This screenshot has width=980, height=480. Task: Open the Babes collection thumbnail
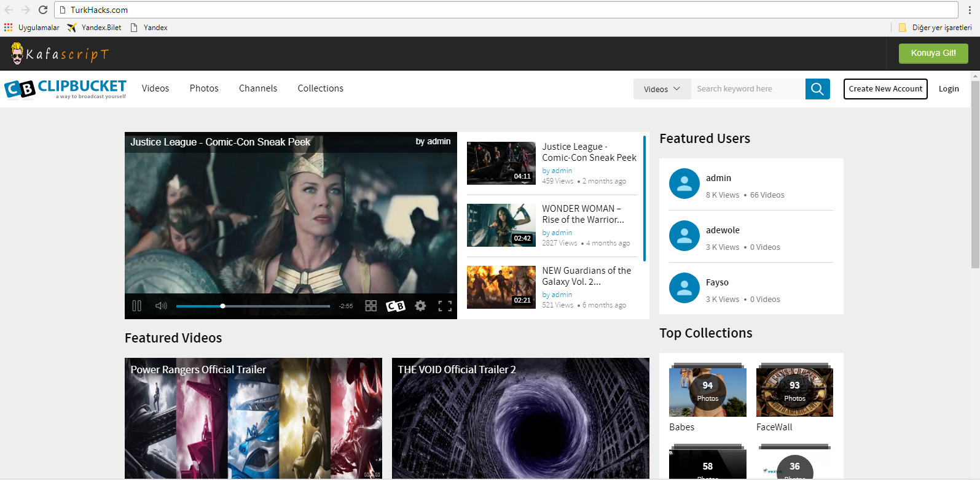(708, 391)
